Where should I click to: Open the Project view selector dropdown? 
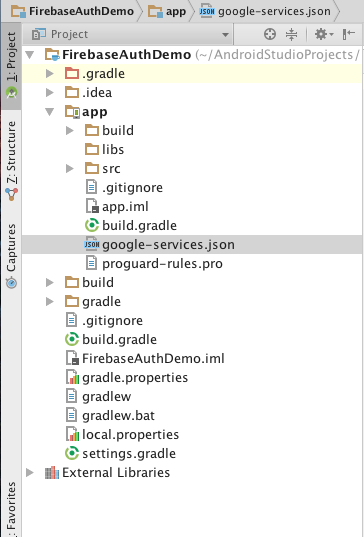[x=129, y=34]
